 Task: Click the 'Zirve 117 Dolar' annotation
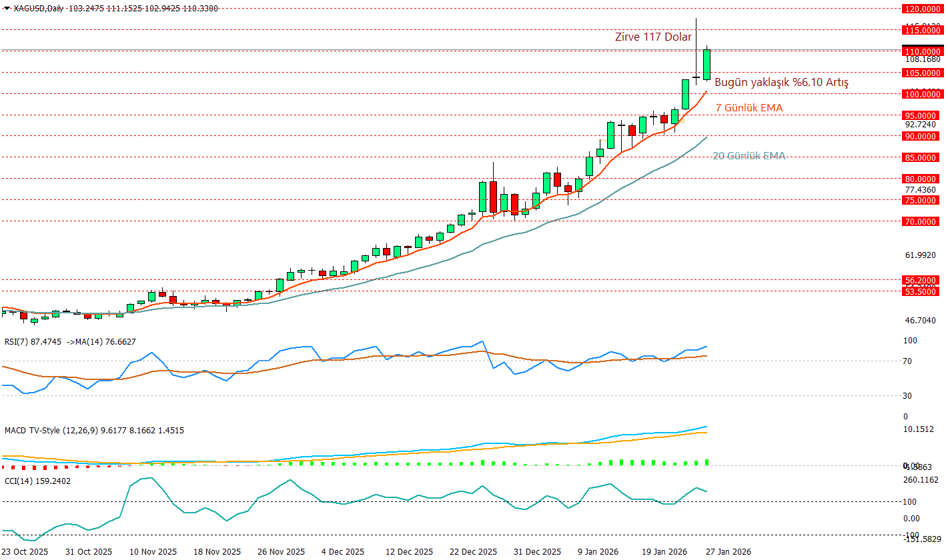652,37
